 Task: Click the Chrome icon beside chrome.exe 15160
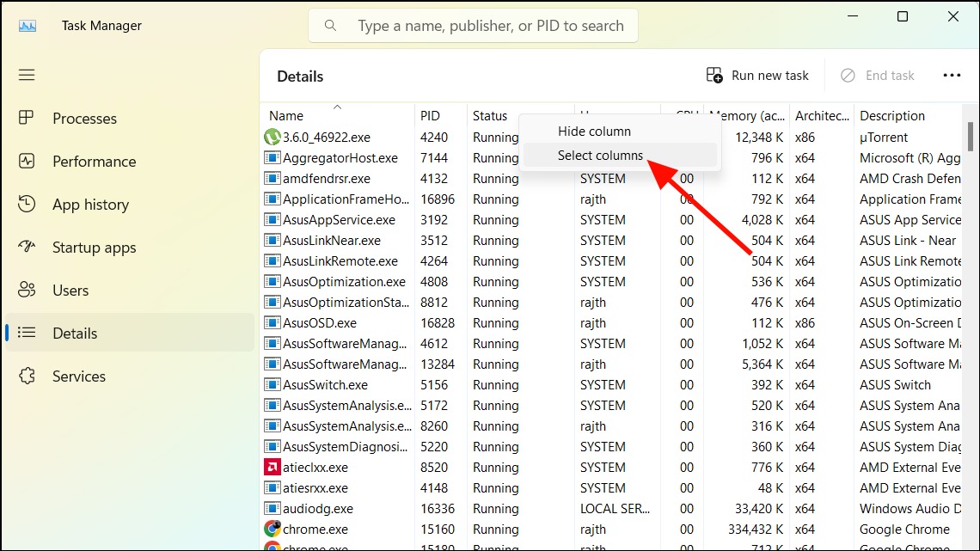click(272, 529)
